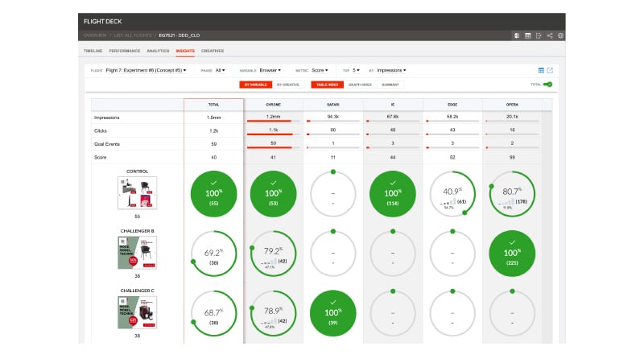Go to List All Flights breadcrumb
Image resolution: width=644 pixels, height=355 pixels.
click(134, 35)
